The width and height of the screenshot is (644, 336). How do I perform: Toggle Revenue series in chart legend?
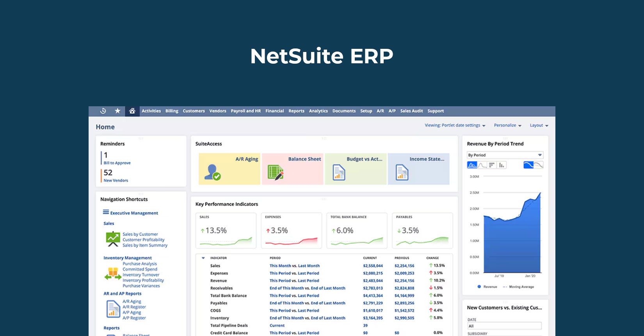click(x=487, y=287)
